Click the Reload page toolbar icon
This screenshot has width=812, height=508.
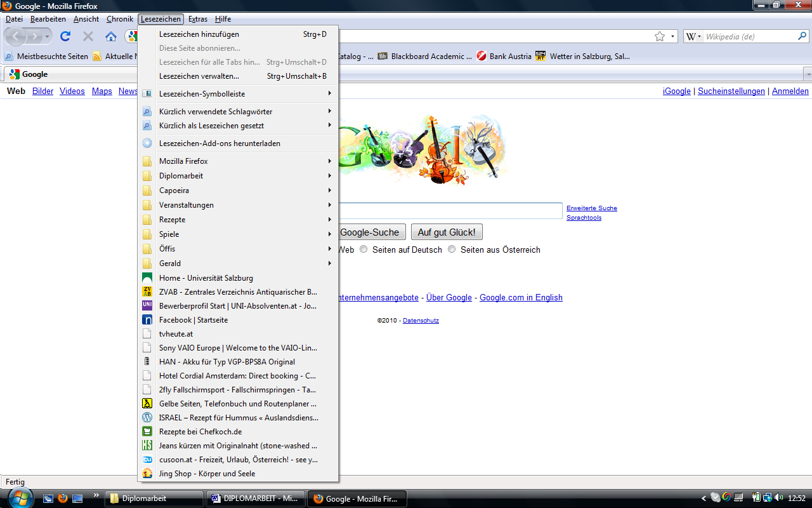tap(65, 36)
